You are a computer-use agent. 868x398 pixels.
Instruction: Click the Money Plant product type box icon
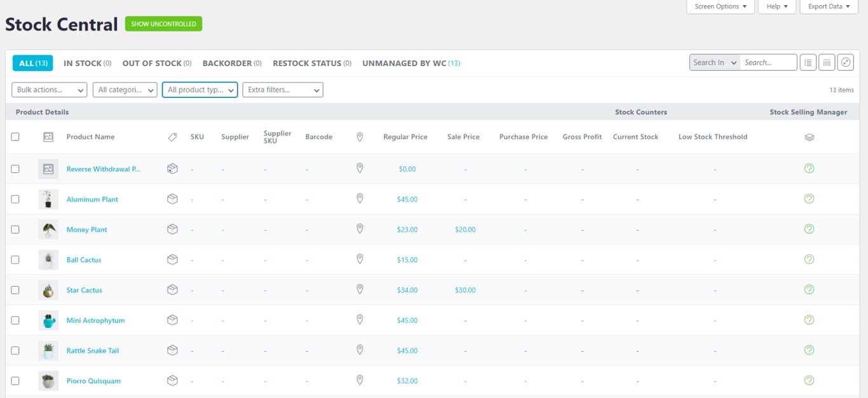click(172, 230)
